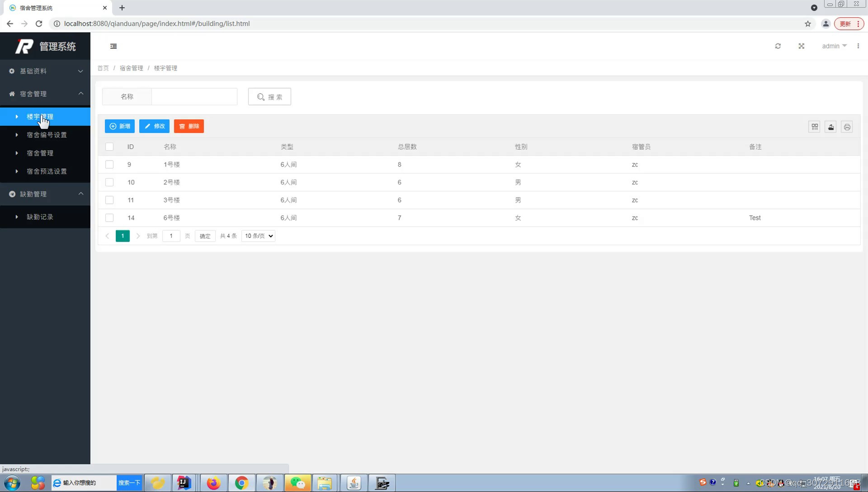Bookmark this page with the star icon

tap(808, 24)
